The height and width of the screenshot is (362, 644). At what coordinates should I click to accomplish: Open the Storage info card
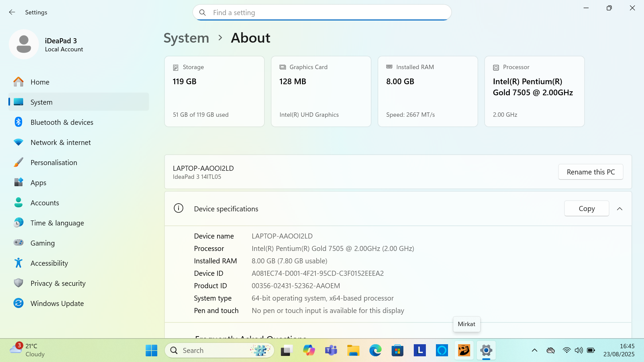point(214,91)
